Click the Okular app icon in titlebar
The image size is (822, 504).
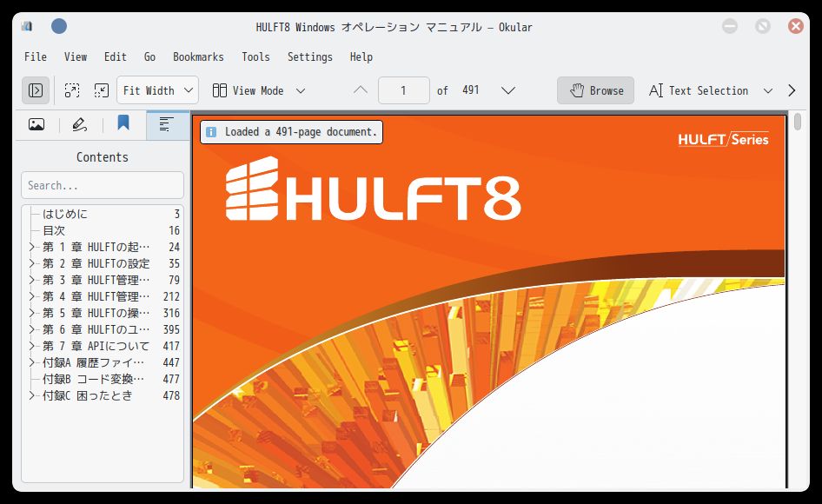(x=27, y=26)
